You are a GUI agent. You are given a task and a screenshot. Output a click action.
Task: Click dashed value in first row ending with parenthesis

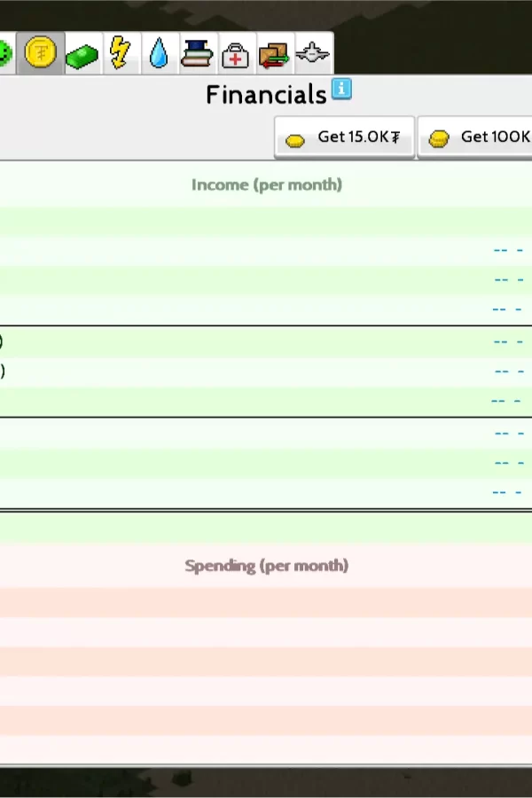508,341
